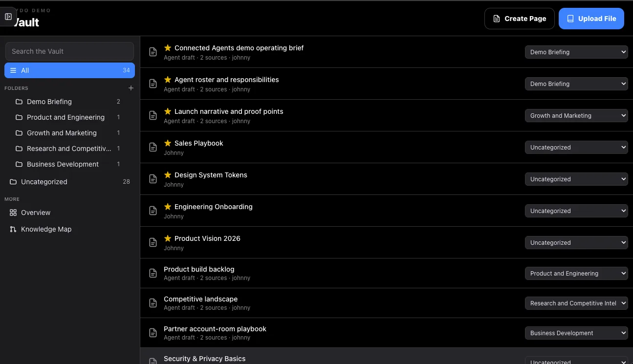Select the All filter in sidebar
Viewport: 633px width, 364px height.
click(69, 70)
